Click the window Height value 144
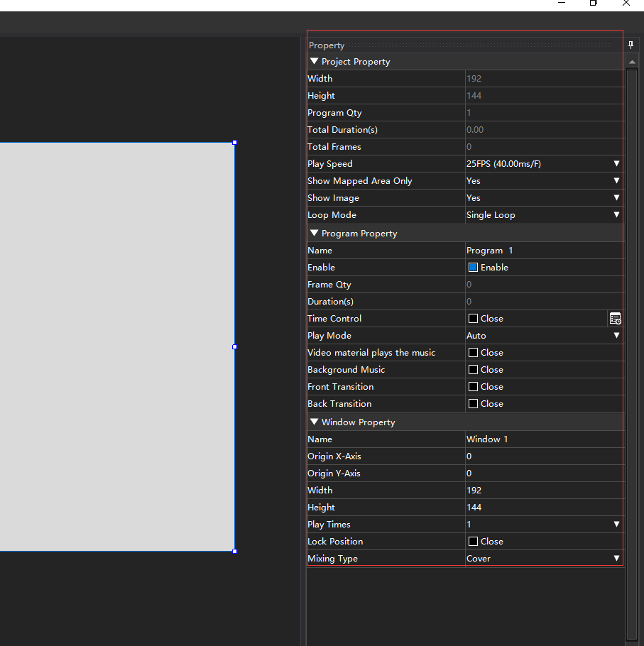644x646 pixels. [544, 507]
